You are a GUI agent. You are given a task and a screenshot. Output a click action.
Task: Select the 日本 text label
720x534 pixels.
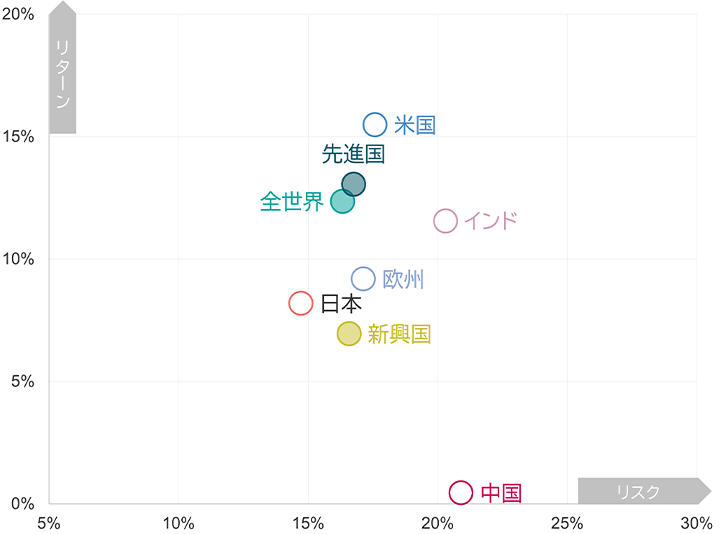pyautogui.click(x=341, y=303)
